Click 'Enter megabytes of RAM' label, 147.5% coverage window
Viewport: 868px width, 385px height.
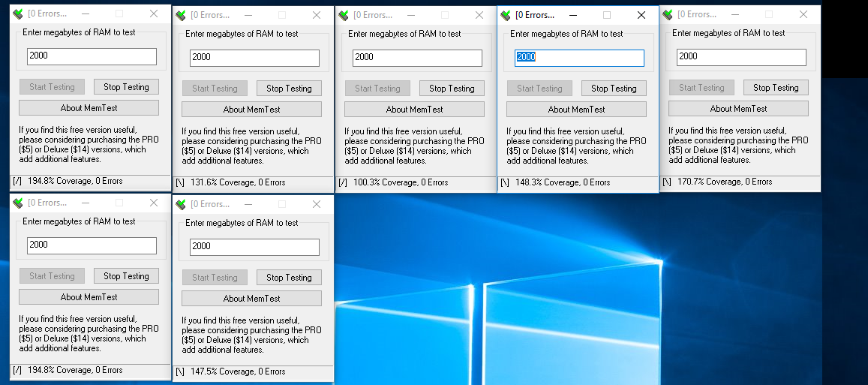point(242,223)
